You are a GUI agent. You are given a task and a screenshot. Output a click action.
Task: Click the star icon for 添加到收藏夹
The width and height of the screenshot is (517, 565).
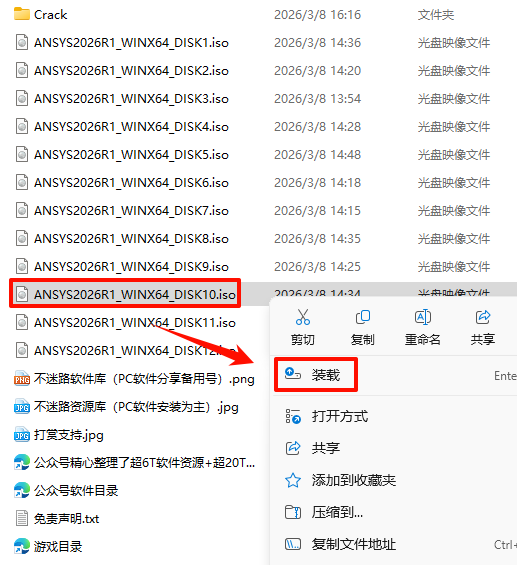(293, 480)
